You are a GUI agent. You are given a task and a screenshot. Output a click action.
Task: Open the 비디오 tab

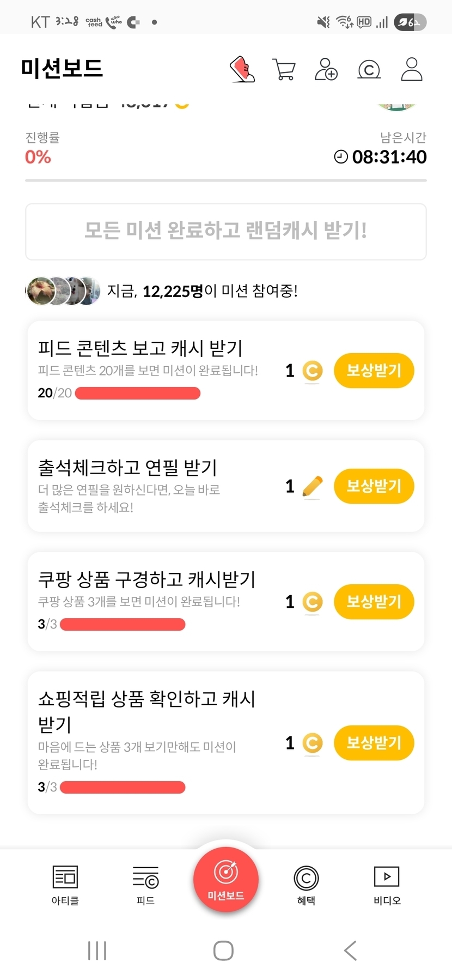pyautogui.click(x=387, y=884)
